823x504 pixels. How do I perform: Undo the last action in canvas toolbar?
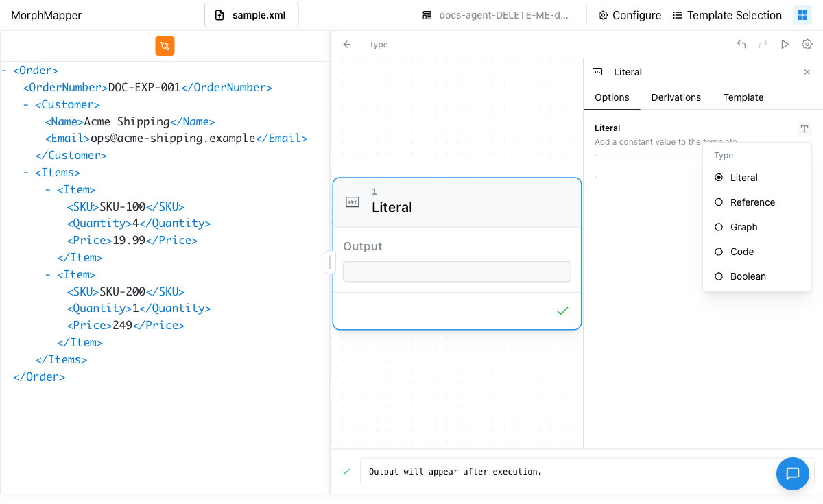[x=741, y=45]
